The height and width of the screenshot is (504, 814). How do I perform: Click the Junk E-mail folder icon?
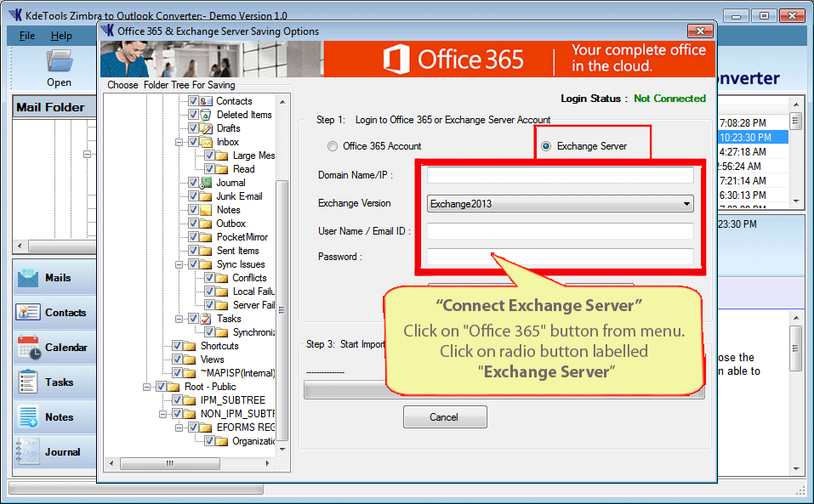[206, 196]
